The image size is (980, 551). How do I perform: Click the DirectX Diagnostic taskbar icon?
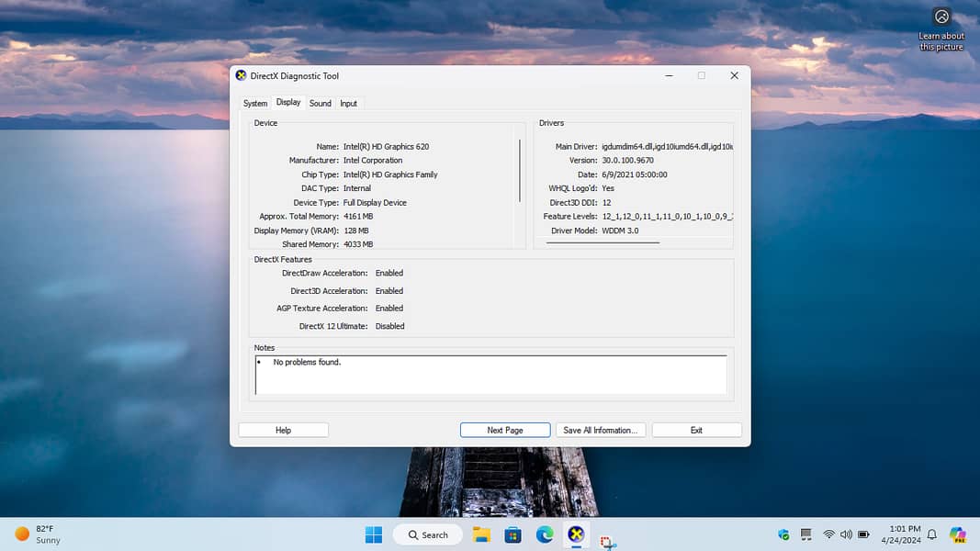pos(576,534)
